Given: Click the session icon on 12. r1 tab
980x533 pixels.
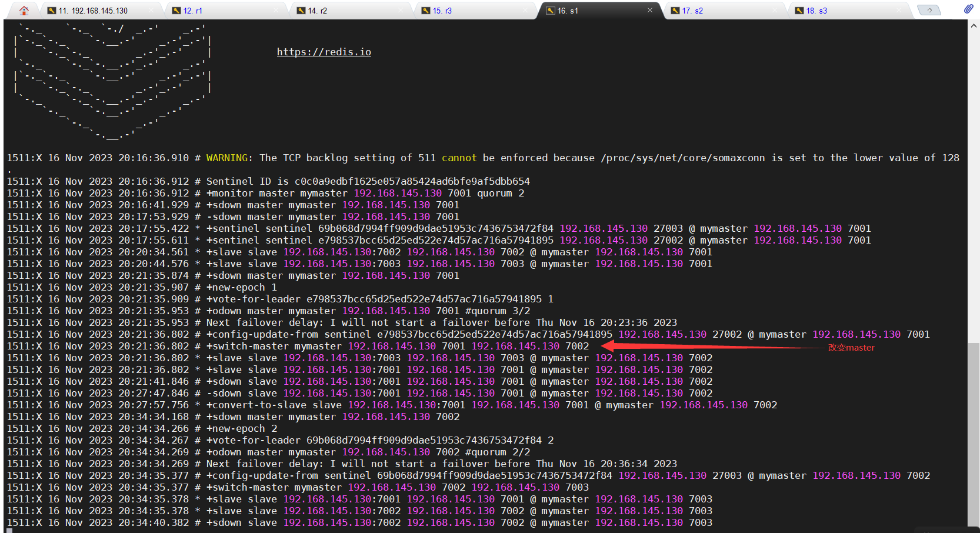Looking at the screenshot, I should (176, 11).
